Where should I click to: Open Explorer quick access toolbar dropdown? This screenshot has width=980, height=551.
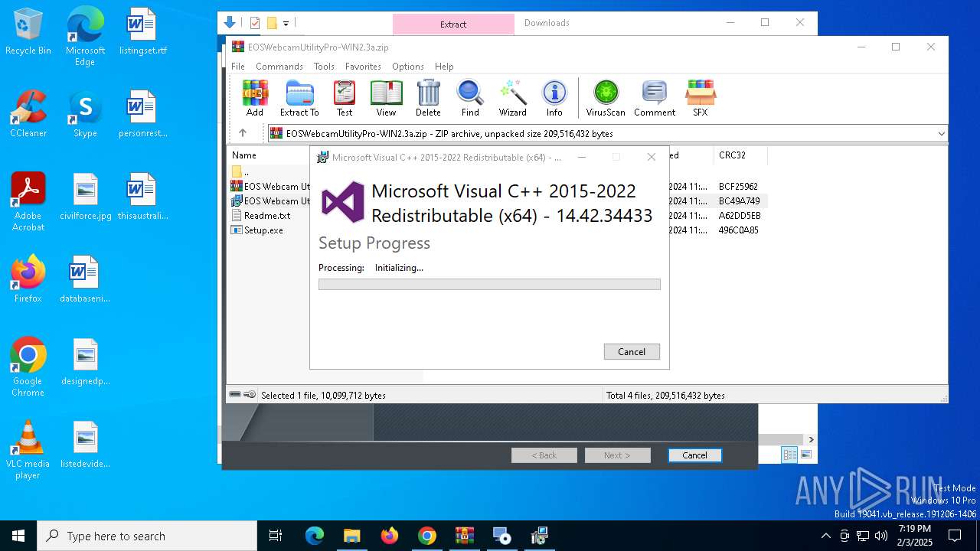286,24
